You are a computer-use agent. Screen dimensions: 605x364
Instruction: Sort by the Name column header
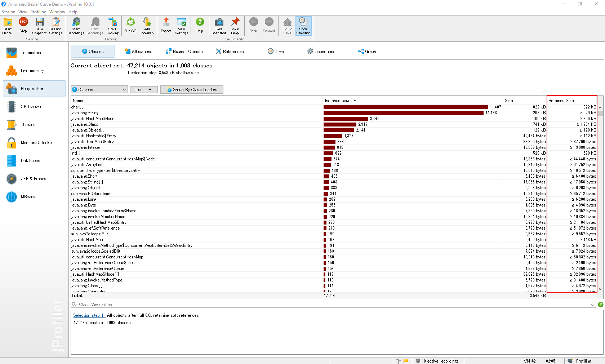197,101
